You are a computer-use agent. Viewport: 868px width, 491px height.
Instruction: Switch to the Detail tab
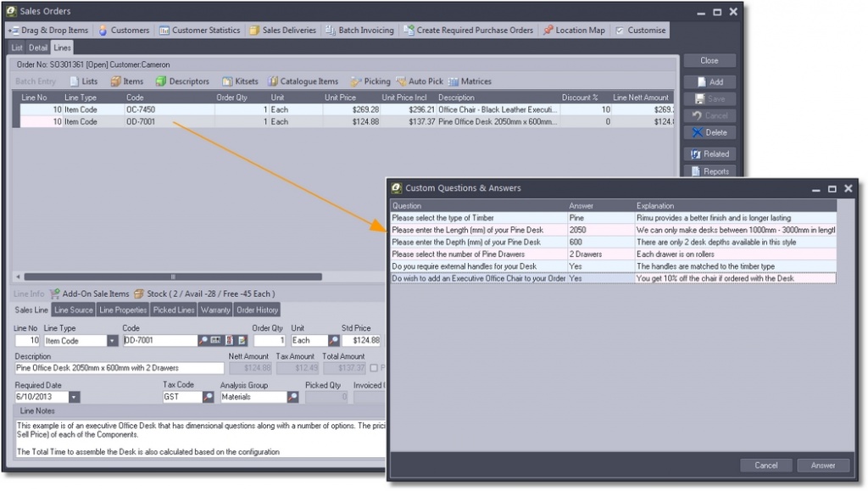[39, 48]
